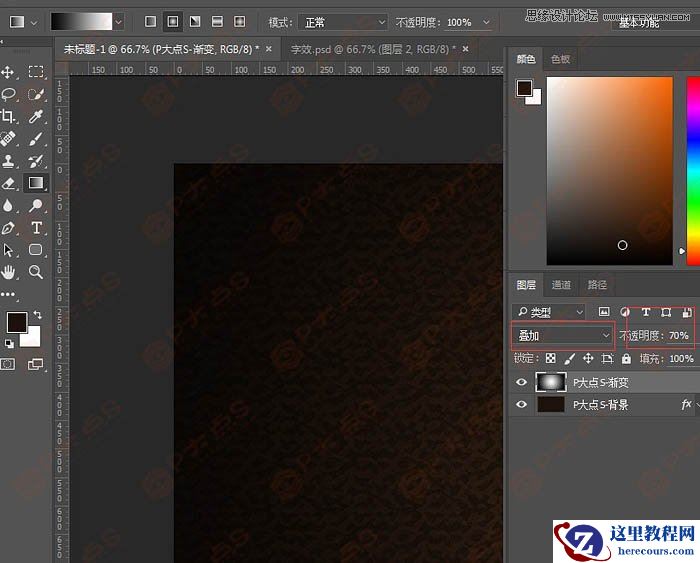Swap foreground and background colors
700x563 pixels.
click(38, 315)
